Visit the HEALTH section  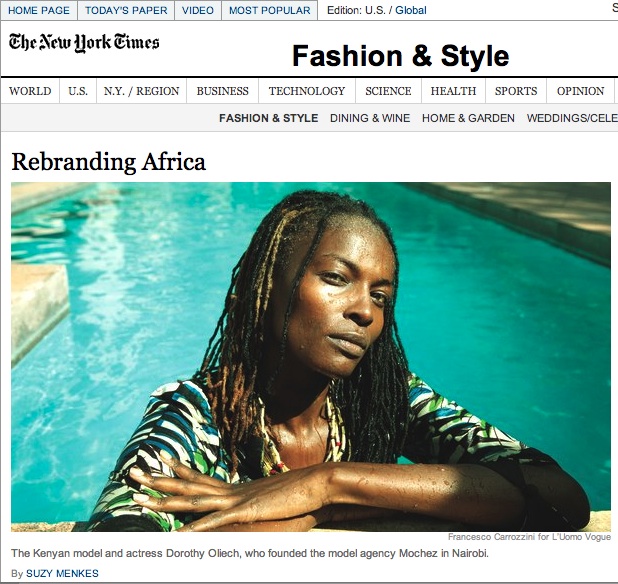453,91
